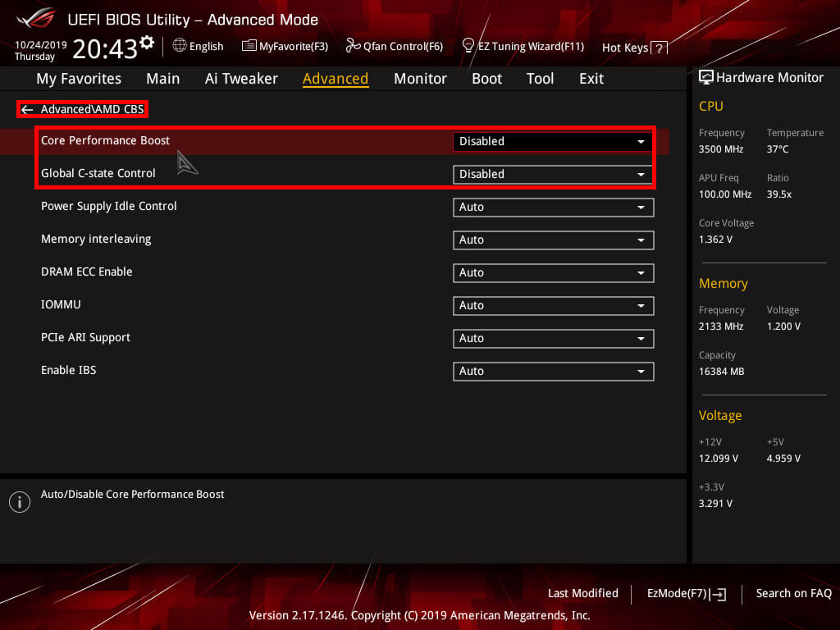
Task: Click the CPU temperature value 37°C
Action: 778,149
